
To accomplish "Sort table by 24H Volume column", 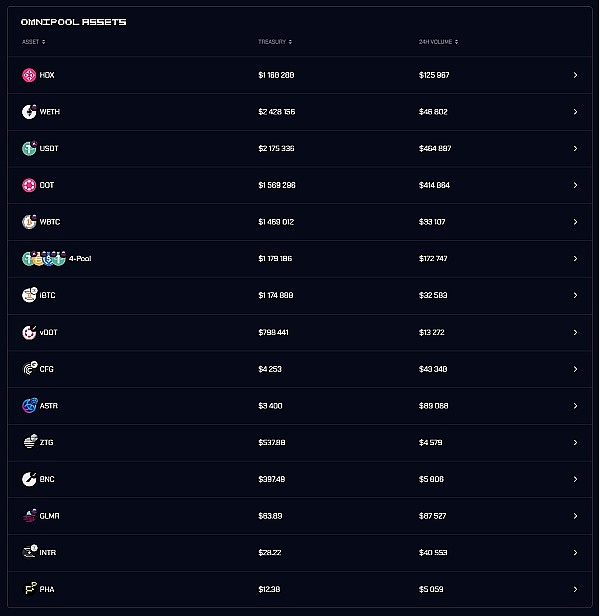I will pyautogui.click(x=439, y=42).
